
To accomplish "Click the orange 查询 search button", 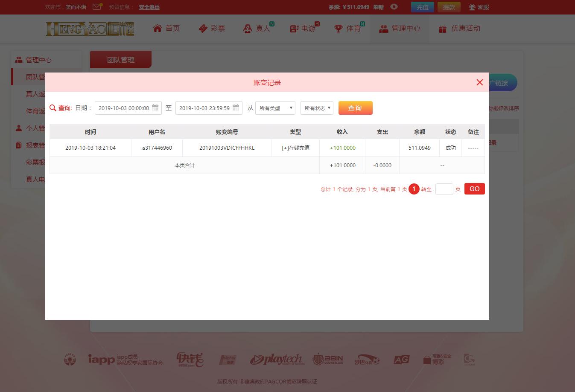I will (356, 108).
